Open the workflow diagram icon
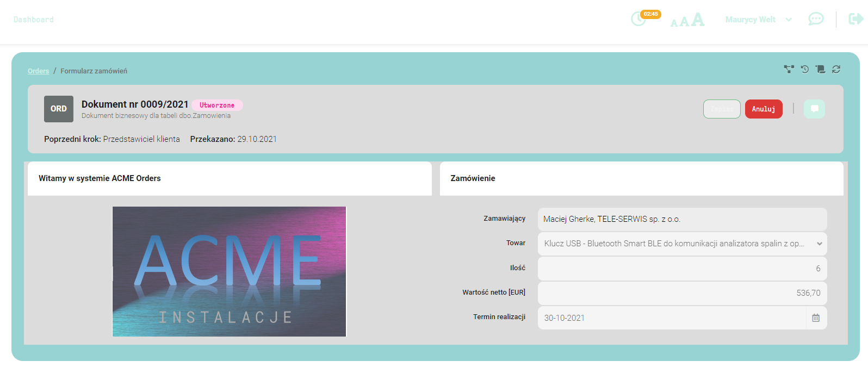The width and height of the screenshot is (868, 367). point(789,69)
